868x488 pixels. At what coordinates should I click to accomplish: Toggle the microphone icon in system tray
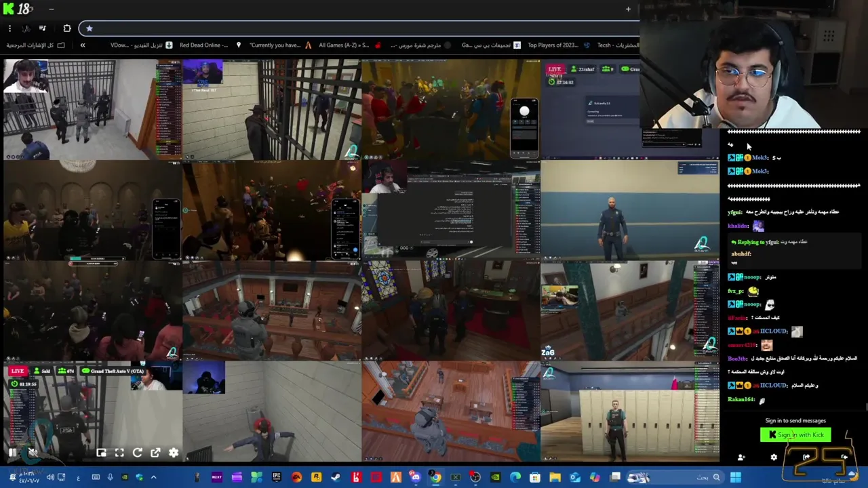point(110,478)
